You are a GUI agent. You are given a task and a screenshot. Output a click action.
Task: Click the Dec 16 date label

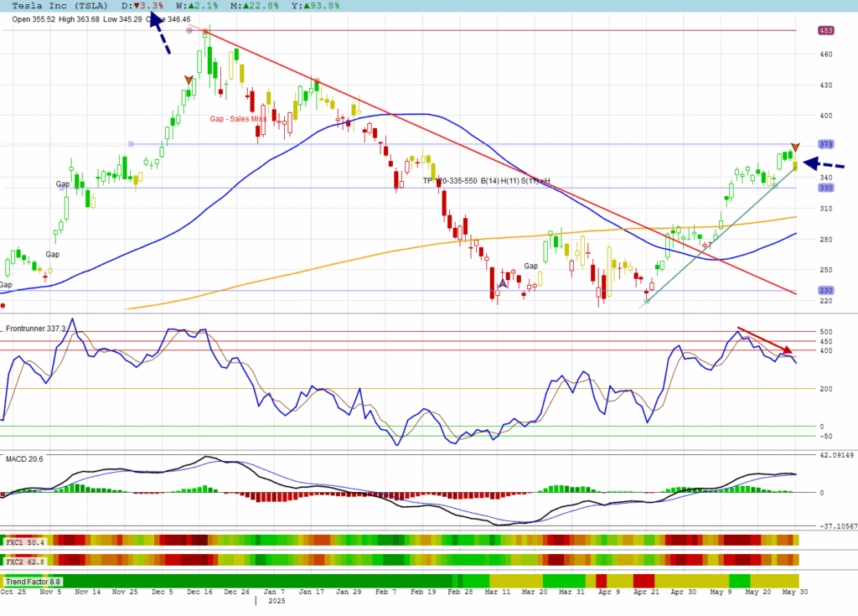tap(199, 592)
